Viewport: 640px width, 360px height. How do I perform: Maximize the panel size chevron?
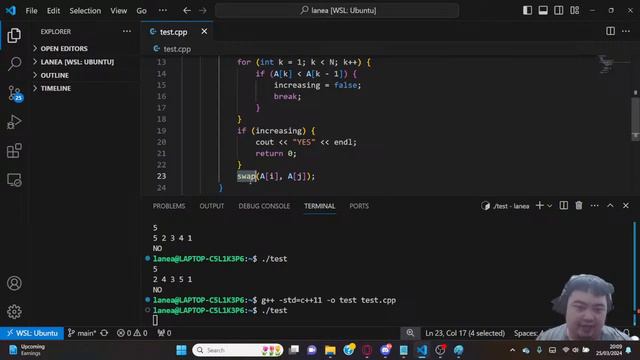(x=610, y=206)
